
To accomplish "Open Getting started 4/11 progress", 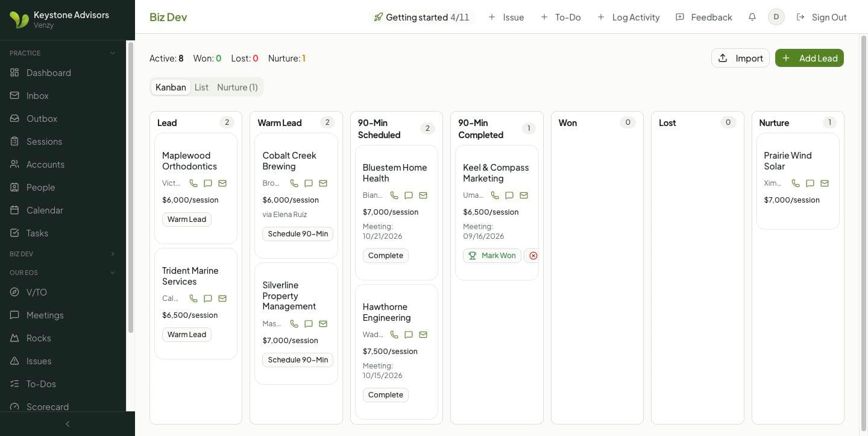I will pos(421,17).
